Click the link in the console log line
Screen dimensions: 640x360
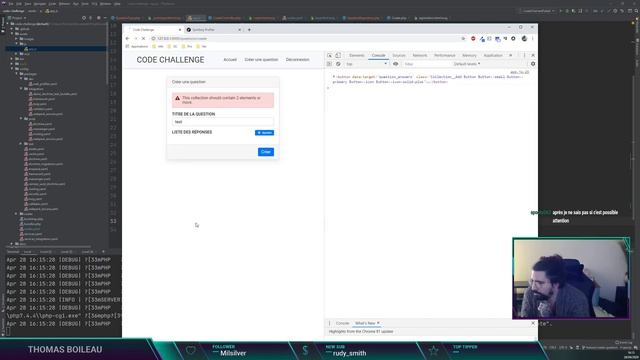click(520, 72)
